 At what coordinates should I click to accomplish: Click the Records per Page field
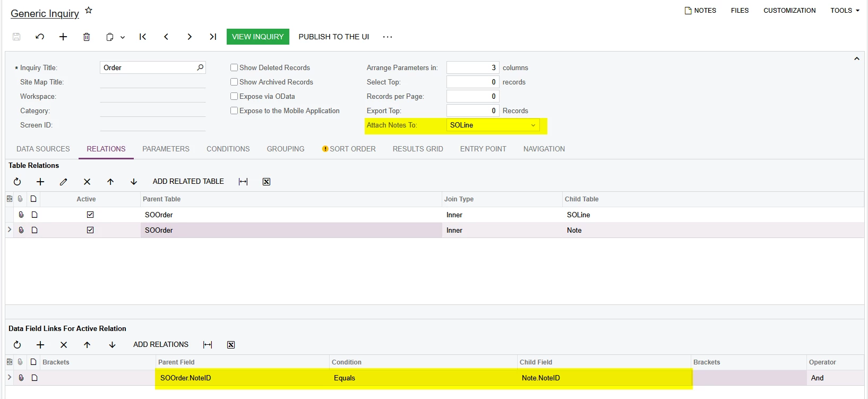tap(472, 96)
